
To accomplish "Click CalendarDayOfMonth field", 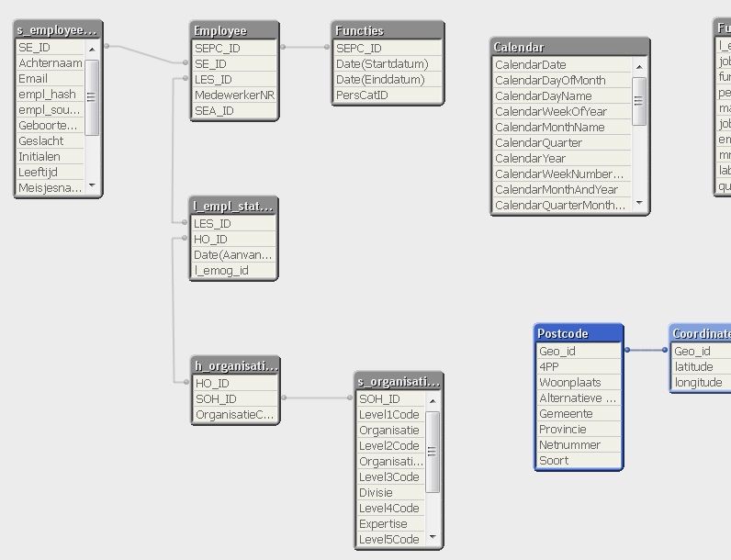I will pyautogui.click(x=562, y=81).
